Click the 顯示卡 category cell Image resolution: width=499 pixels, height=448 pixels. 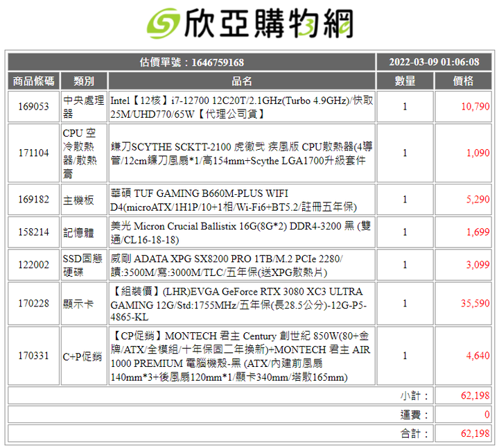pyautogui.click(x=84, y=304)
